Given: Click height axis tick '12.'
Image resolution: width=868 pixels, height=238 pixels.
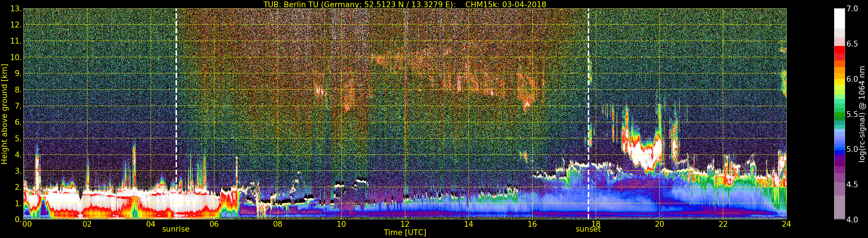Looking at the screenshot, I should (16, 25).
